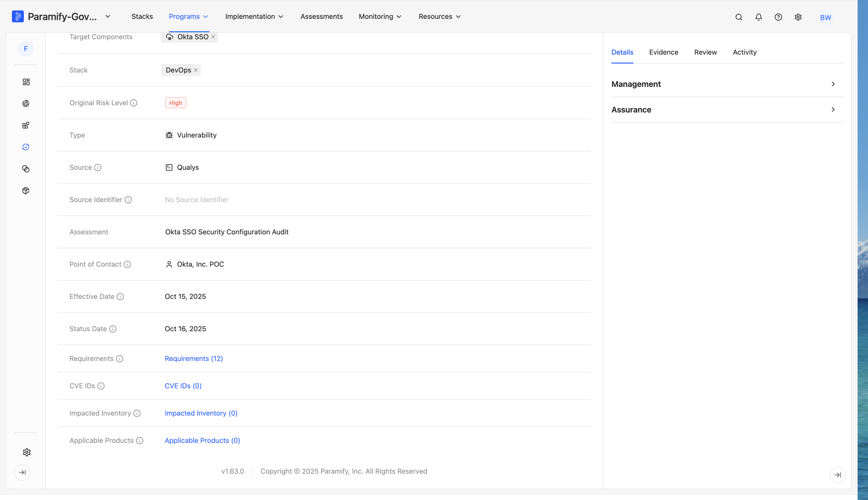Screen dimensions: 868x500
Task: Click the Qualys source value
Action: pos(182,167)
